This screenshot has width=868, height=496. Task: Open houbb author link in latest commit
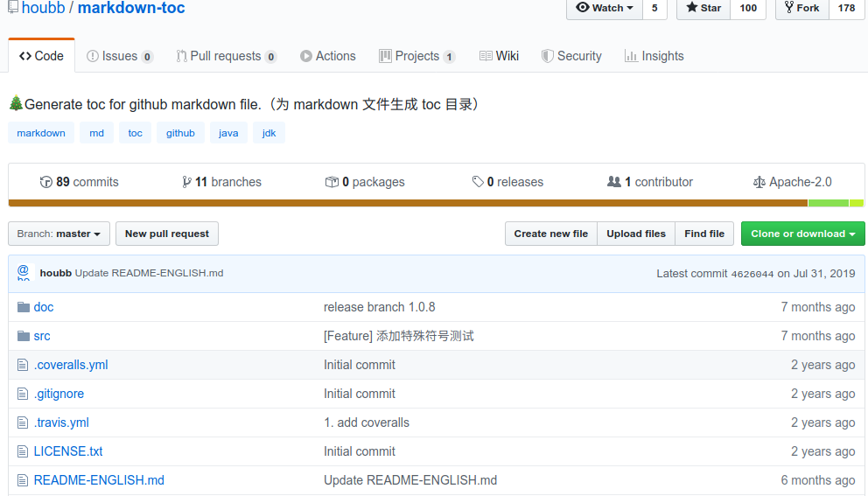point(56,273)
